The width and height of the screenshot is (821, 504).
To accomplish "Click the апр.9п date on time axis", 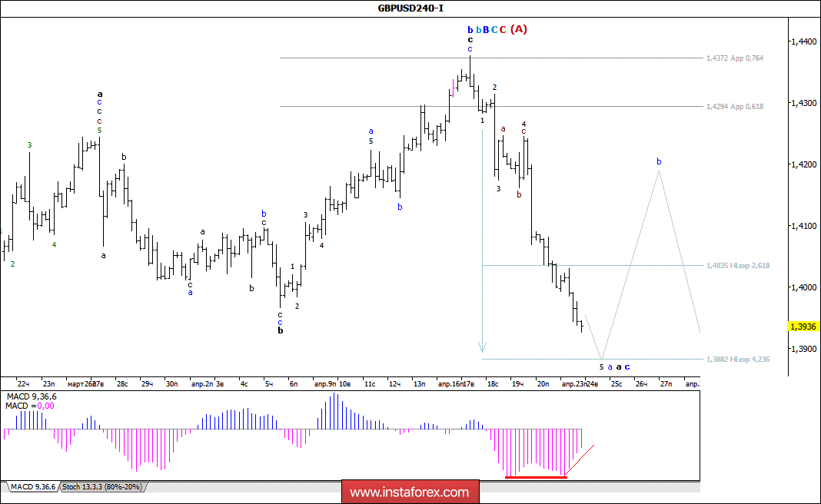I will (x=325, y=383).
